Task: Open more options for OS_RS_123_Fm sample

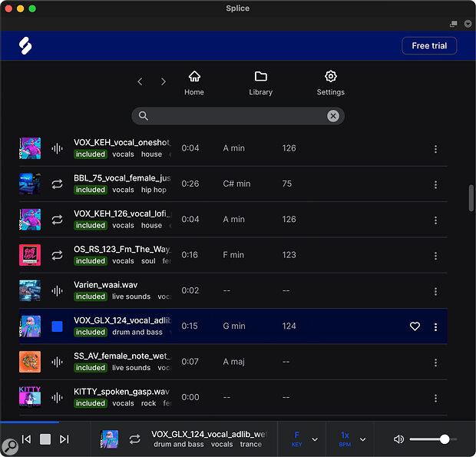Action: click(435, 256)
